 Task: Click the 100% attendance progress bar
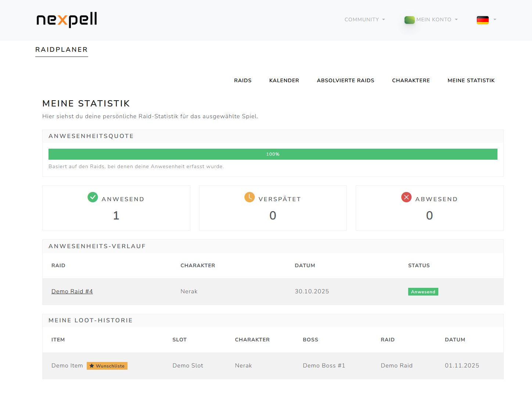pos(273,154)
